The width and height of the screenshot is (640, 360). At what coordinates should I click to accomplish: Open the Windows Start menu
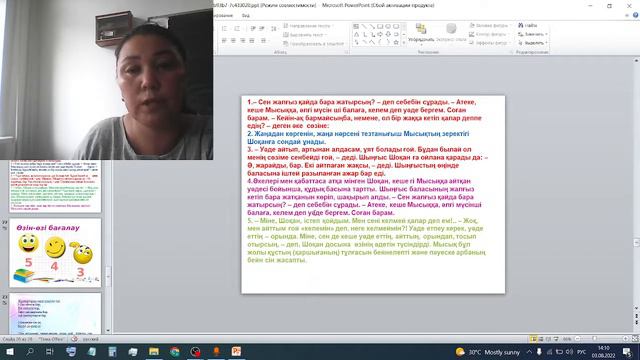coord(10,351)
